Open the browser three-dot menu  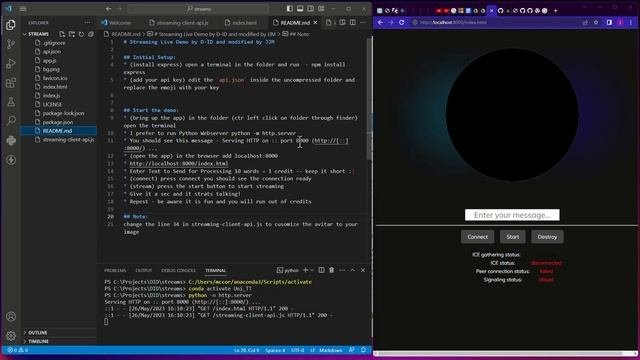(x=631, y=22)
